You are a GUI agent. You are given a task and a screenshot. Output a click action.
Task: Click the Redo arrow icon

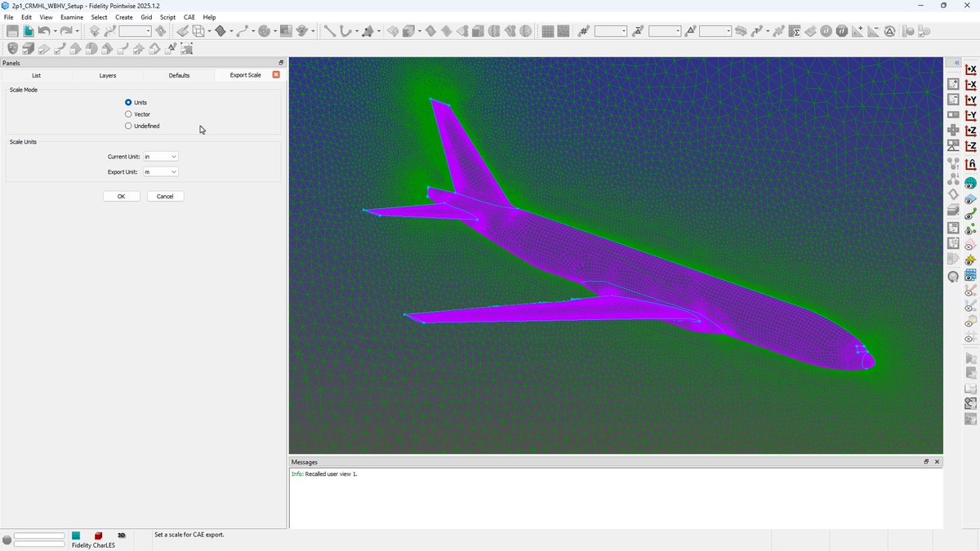point(66,31)
